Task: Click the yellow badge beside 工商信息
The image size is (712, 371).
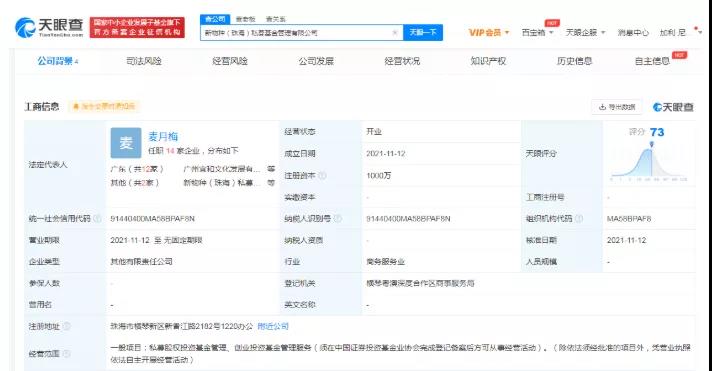Action: tap(104, 107)
